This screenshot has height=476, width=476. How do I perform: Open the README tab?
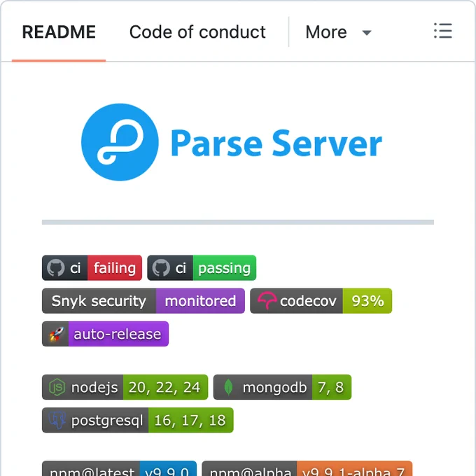(x=59, y=32)
